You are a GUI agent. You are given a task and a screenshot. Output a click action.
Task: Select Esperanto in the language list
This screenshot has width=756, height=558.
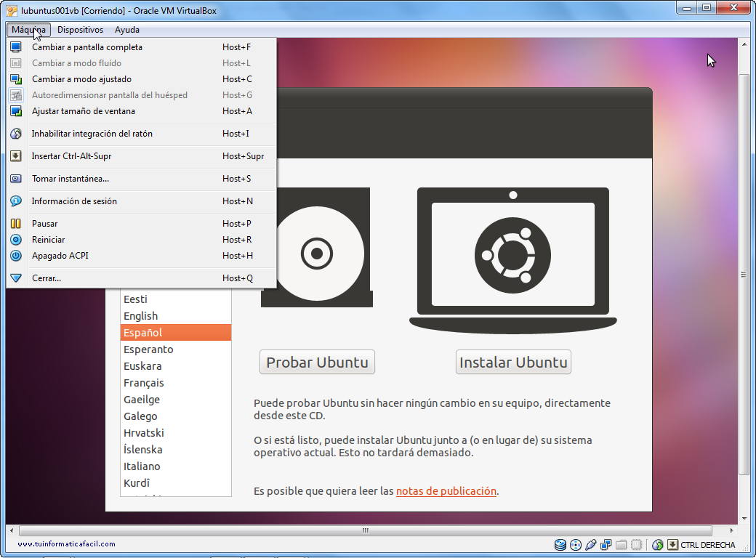[175, 349]
